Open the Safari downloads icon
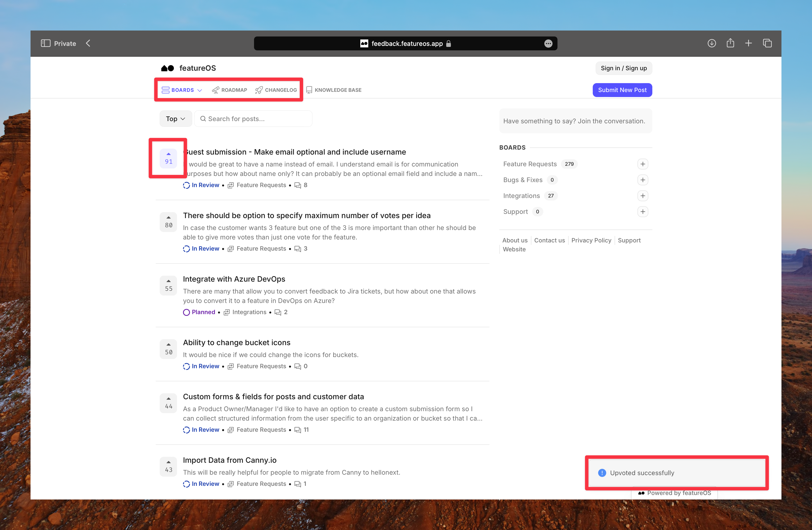This screenshot has width=812, height=530. (x=711, y=43)
